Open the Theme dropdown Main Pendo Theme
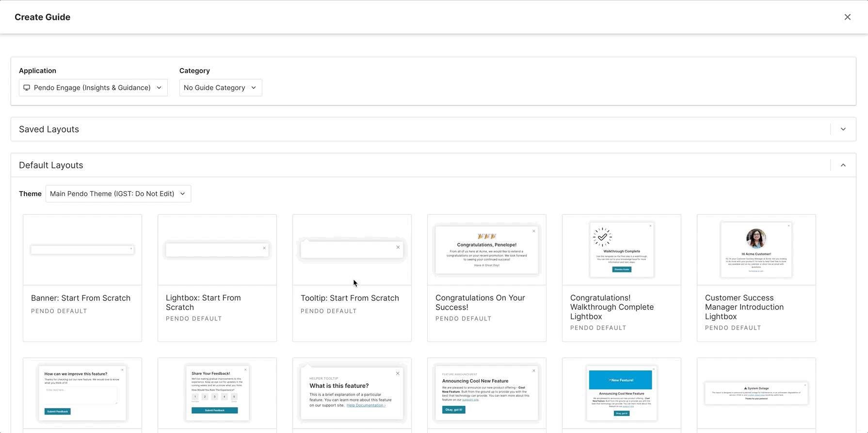This screenshot has width=868, height=433. pos(118,194)
